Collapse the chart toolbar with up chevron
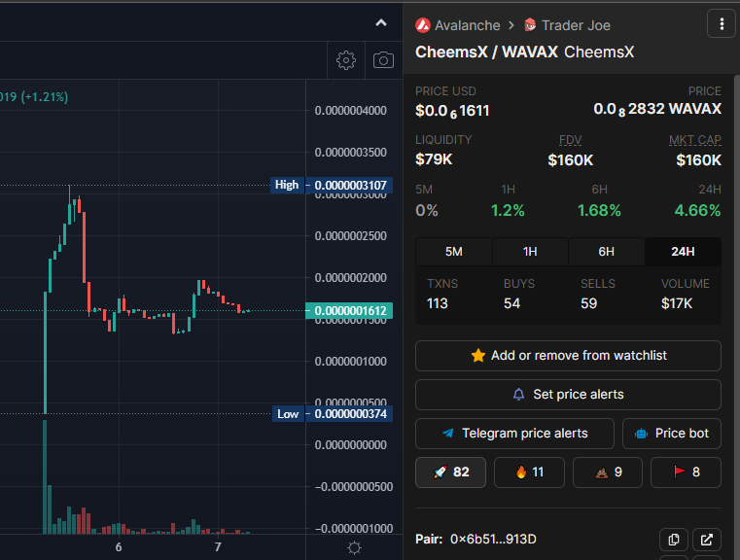 (381, 22)
